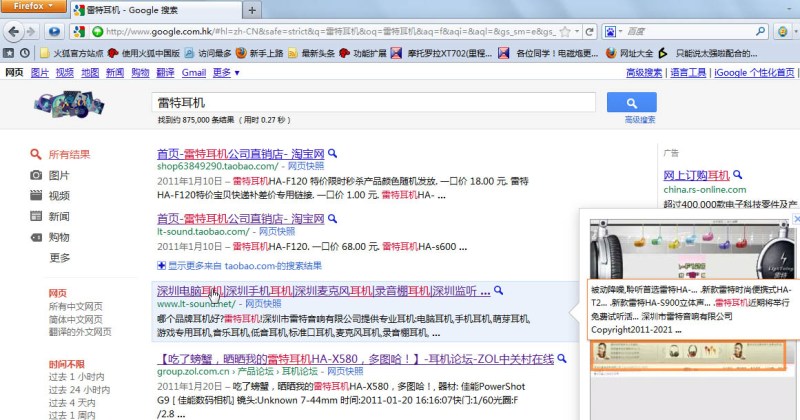Image resolution: width=800 pixels, height=420 pixels.
Task: Open a new tab with plus button
Action: 252,10
